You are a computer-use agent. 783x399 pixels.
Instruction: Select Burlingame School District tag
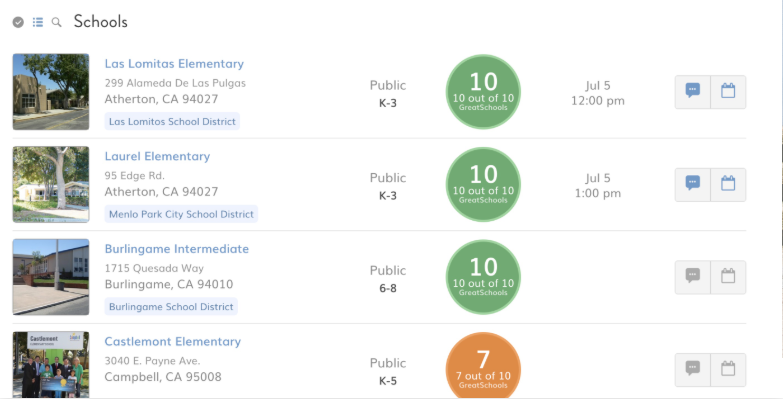(x=171, y=307)
